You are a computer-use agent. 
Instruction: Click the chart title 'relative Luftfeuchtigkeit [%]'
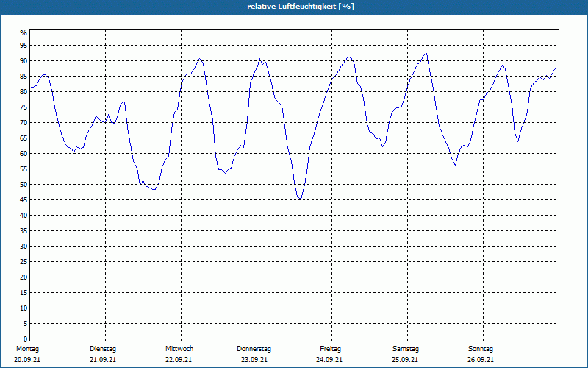click(x=301, y=7)
